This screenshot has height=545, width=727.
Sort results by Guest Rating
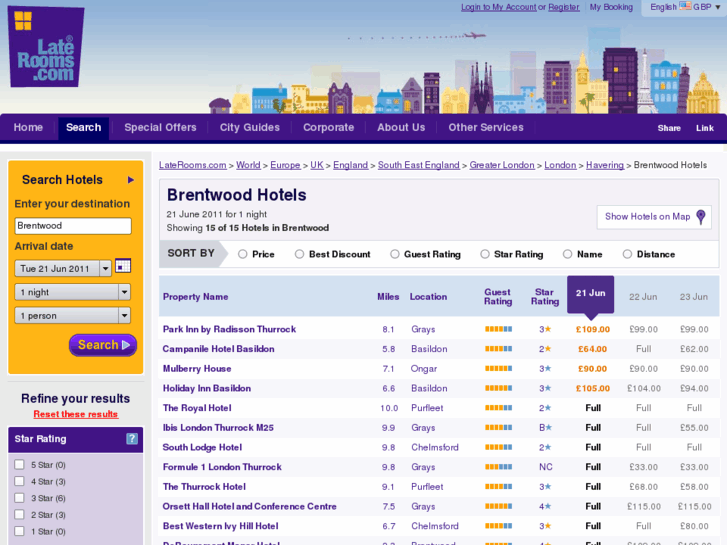pos(395,254)
